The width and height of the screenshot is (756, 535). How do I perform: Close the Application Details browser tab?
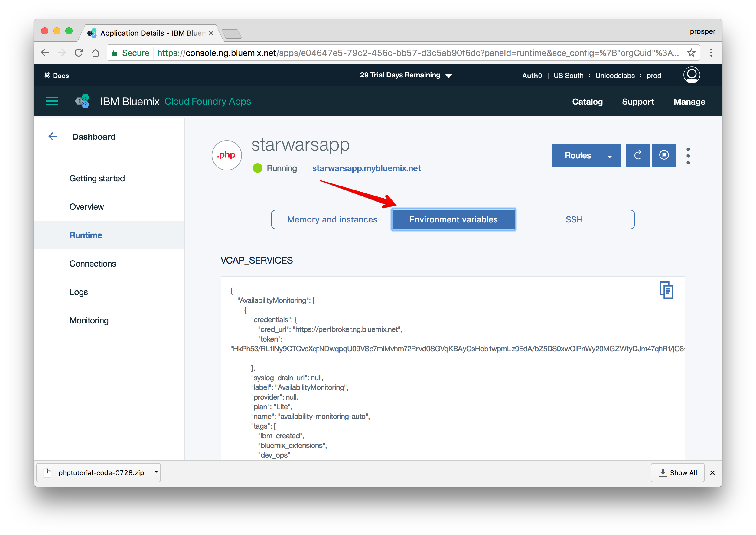pyautogui.click(x=211, y=33)
